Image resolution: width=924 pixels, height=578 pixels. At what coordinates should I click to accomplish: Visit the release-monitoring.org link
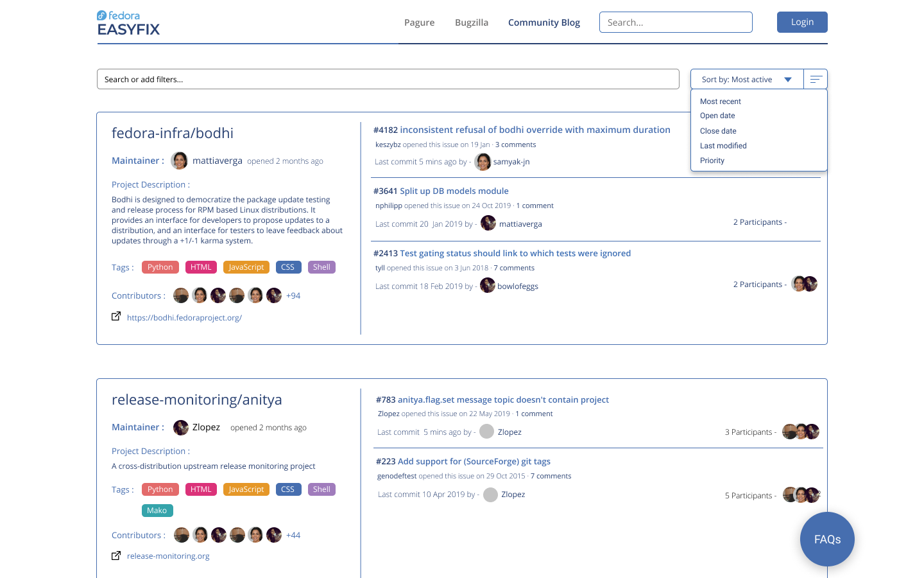(x=168, y=556)
